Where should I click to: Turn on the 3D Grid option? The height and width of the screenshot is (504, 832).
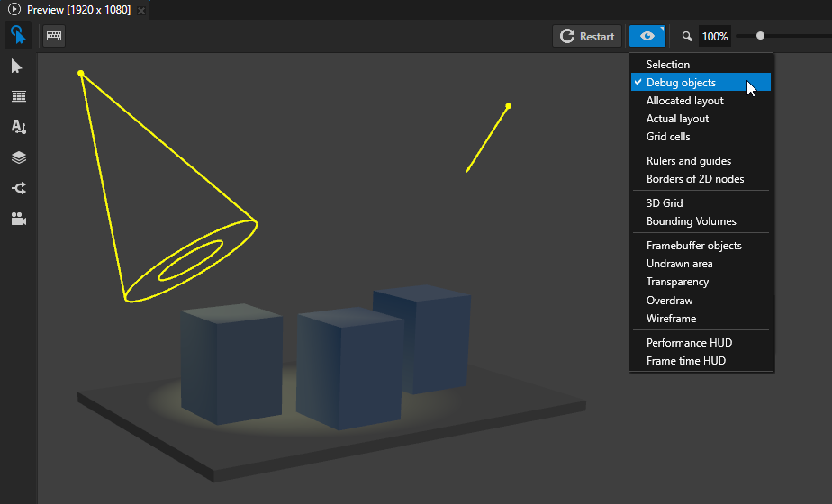click(665, 203)
